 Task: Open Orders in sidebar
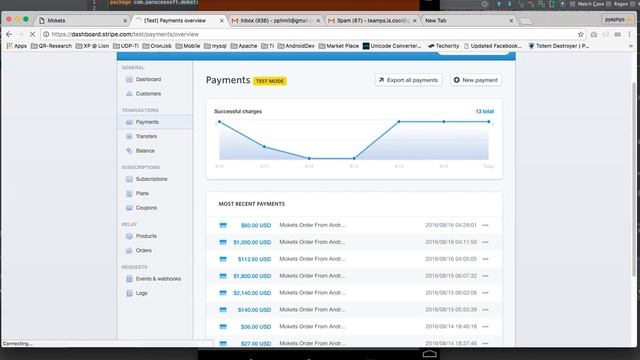(139, 250)
